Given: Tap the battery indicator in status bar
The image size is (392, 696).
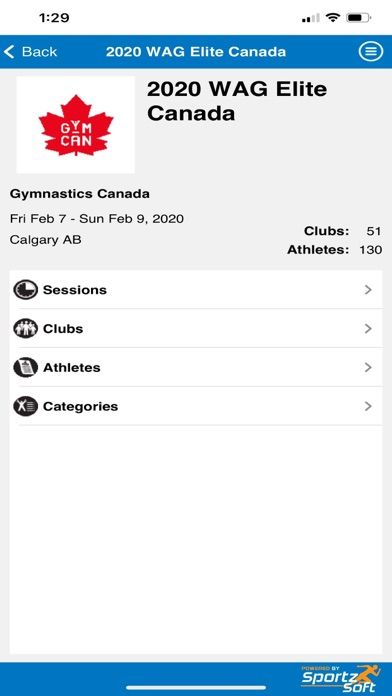Looking at the screenshot, I should click(x=359, y=18).
